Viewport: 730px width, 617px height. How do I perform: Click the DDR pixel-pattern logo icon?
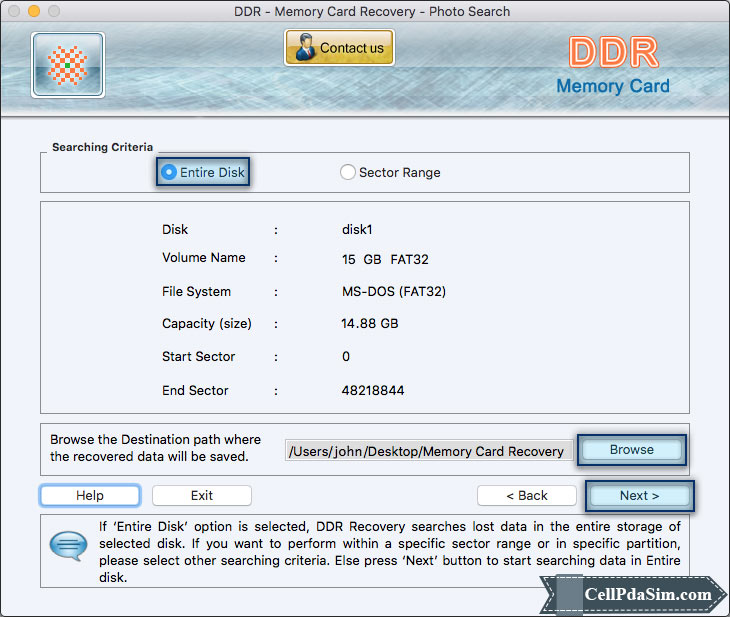coord(68,65)
